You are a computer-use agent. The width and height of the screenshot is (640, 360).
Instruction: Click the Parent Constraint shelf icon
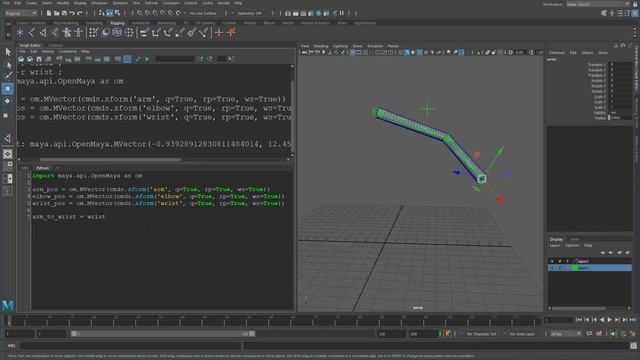(x=144, y=33)
